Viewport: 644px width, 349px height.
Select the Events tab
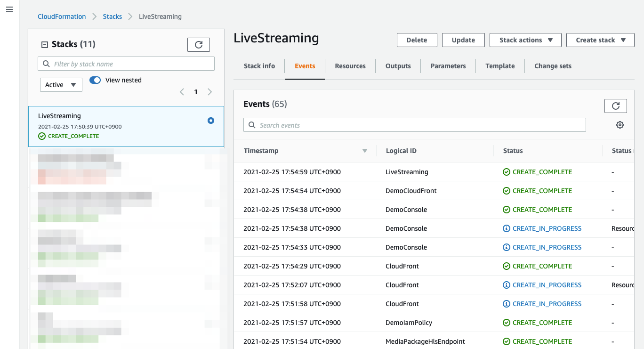click(x=305, y=66)
